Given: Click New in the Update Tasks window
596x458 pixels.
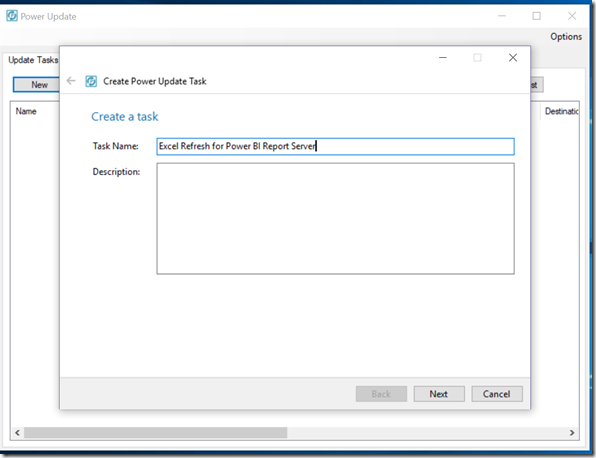Looking at the screenshot, I should click(x=36, y=84).
